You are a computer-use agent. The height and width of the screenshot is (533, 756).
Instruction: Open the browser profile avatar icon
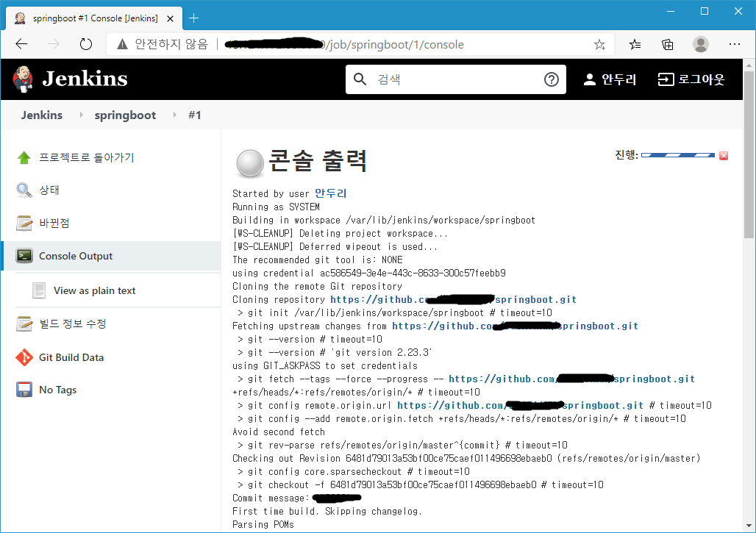pos(701,44)
